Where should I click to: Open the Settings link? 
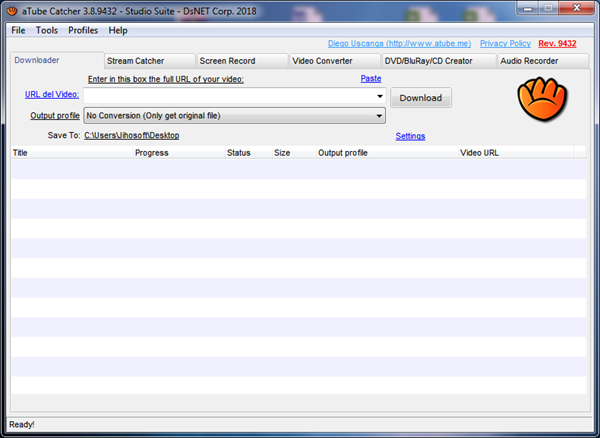[410, 136]
